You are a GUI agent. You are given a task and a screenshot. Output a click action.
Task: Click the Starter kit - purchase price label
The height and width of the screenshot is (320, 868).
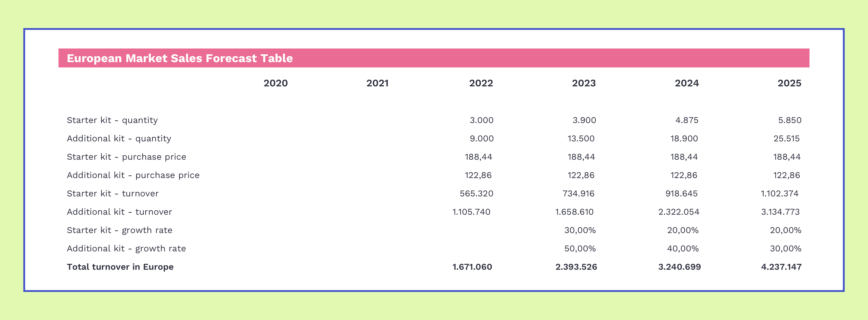pos(126,157)
